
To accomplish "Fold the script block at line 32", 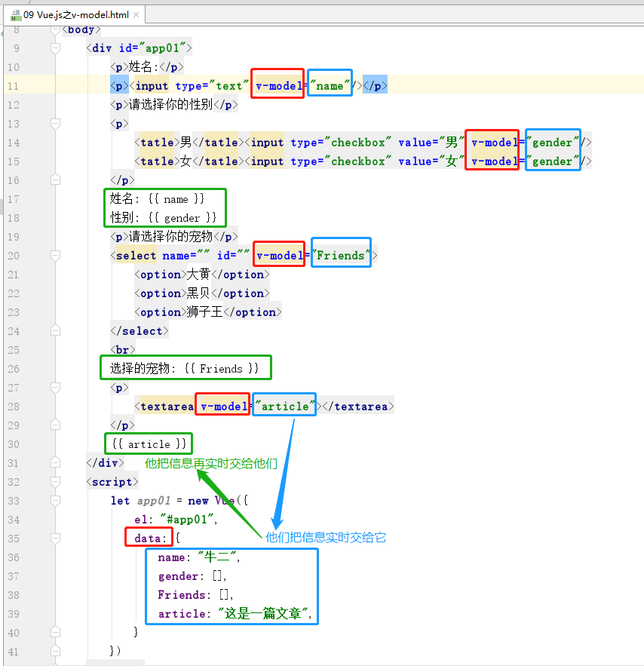I will click(55, 482).
